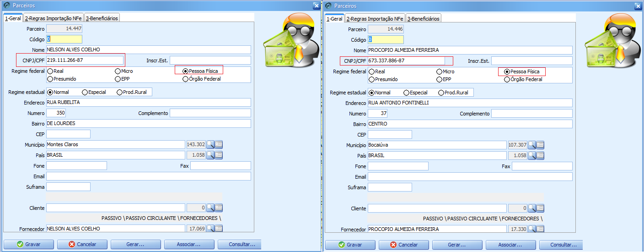
Task: Select Órgão Federal in left window
Action: coord(202,79)
